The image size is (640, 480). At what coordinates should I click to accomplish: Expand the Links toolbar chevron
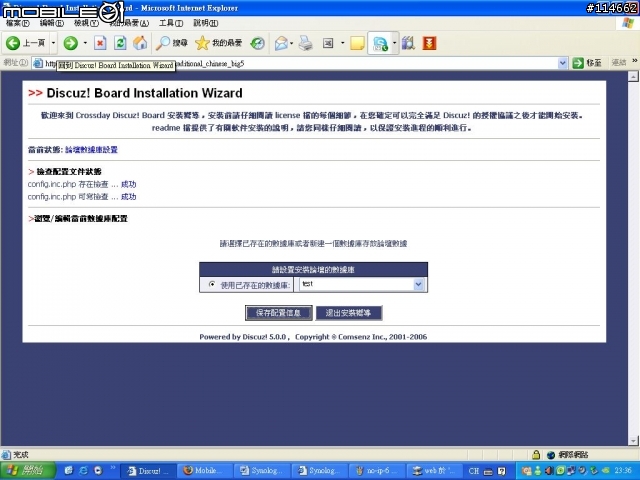point(635,61)
